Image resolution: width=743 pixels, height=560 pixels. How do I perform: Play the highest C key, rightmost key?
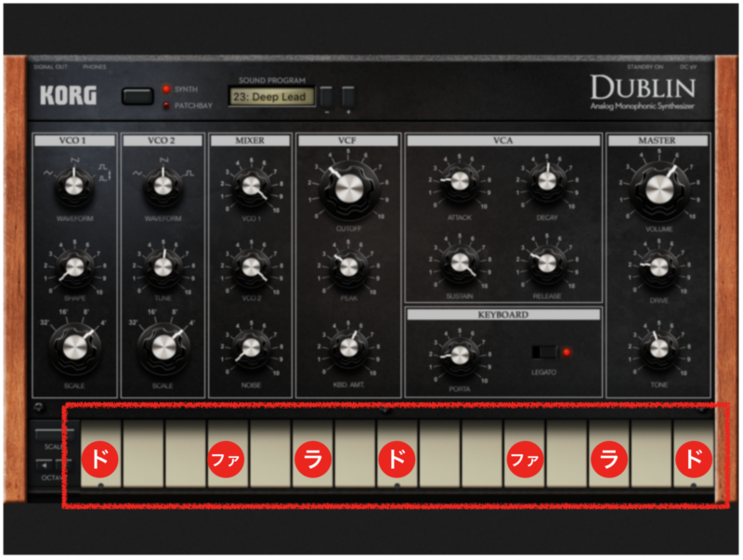click(694, 453)
